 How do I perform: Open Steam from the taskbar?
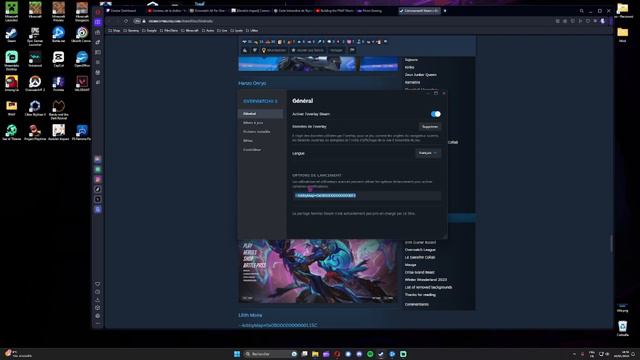click(x=381, y=354)
